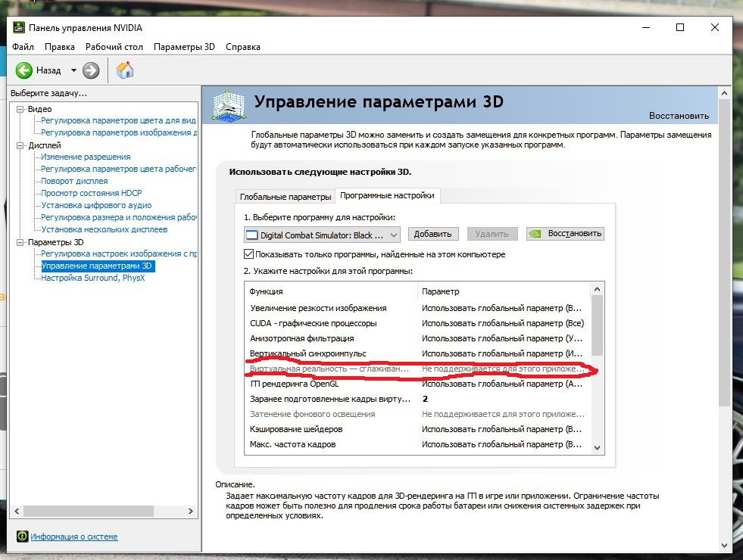The image size is (743, 560).
Task: Click task tree scroll right arrow
Action: [x=191, y=512]
